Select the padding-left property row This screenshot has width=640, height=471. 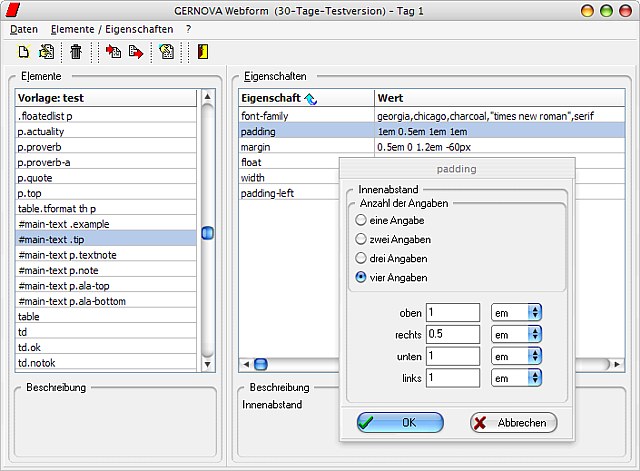tap(289, 193)
